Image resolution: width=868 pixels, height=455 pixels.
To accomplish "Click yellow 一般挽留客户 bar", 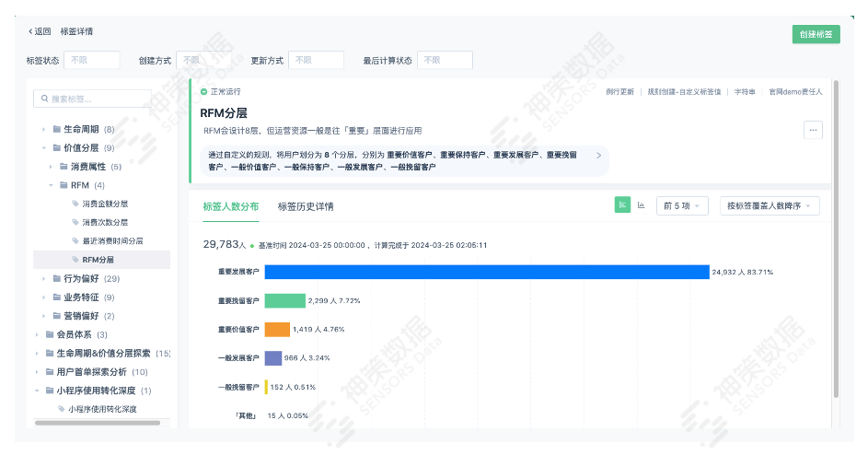I will [266, 387].
